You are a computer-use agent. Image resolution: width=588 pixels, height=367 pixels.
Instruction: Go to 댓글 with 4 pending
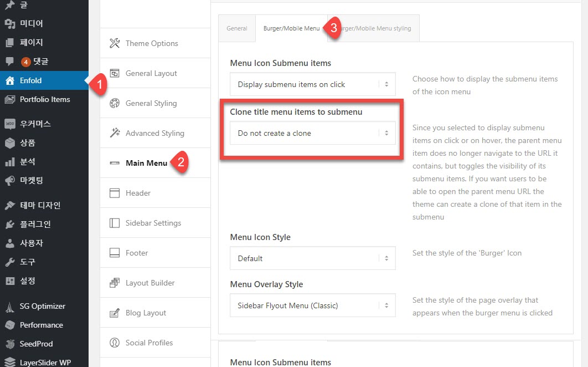44,61
